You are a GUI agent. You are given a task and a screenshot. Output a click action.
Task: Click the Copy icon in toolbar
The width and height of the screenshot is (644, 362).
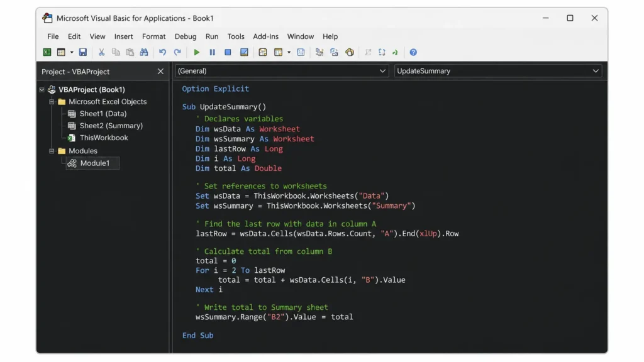[x=116, y=52]
